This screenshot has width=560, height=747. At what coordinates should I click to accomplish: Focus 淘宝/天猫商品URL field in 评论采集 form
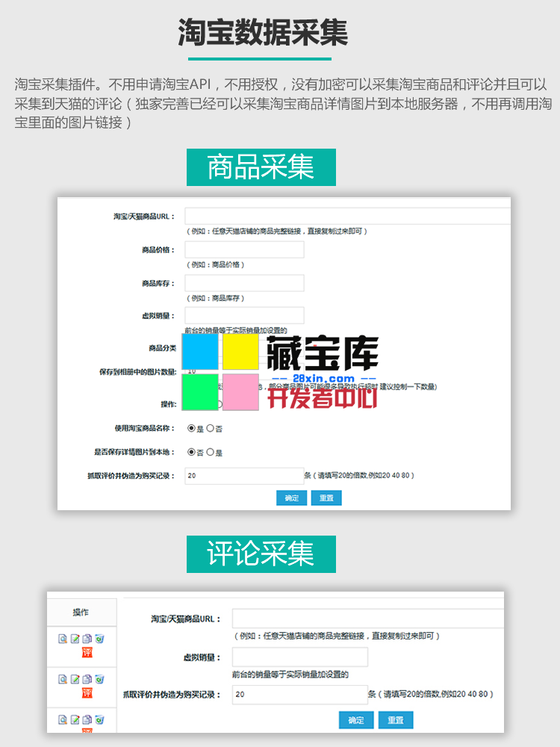[x=367, y=619]
